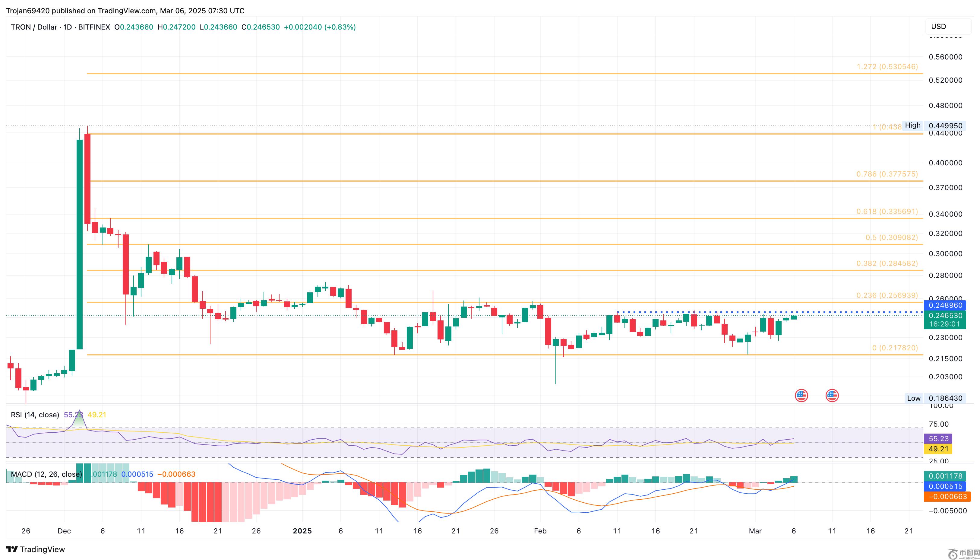Click the 1.272 (0.530546) Fibonacci level label
Image resolution: width=980 pixels, height=560 pixels.
[887, 67]
